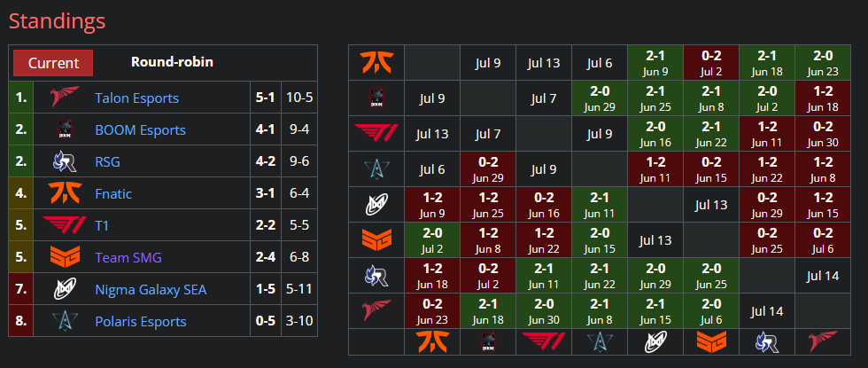Click the 0-2 Jul 2 result cell in Fnatic row
The height and width of the screenshot is (368, 868).
coord(710,63)
